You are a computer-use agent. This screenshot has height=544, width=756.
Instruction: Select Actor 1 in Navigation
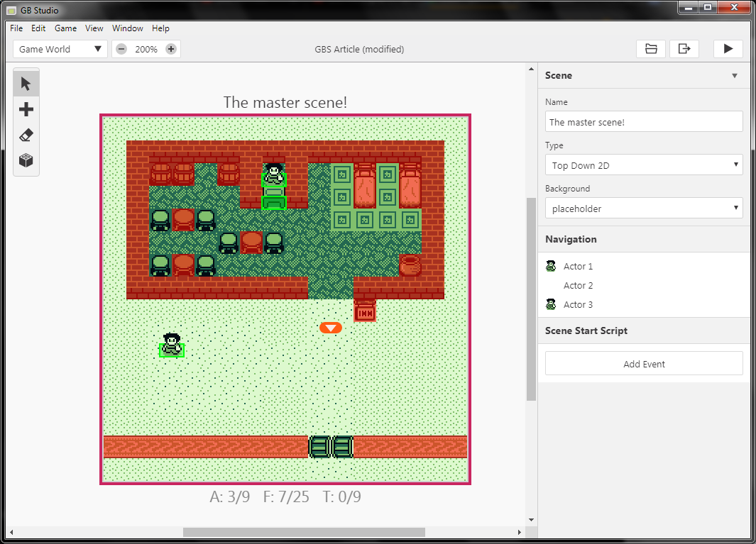pyautogui.click(x=644, y=266)
